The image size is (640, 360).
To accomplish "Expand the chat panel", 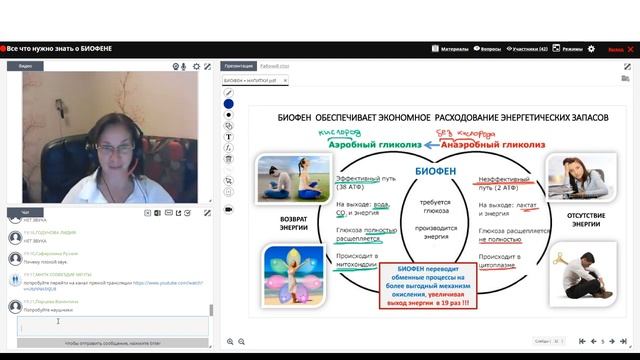I will click(207, 213).
